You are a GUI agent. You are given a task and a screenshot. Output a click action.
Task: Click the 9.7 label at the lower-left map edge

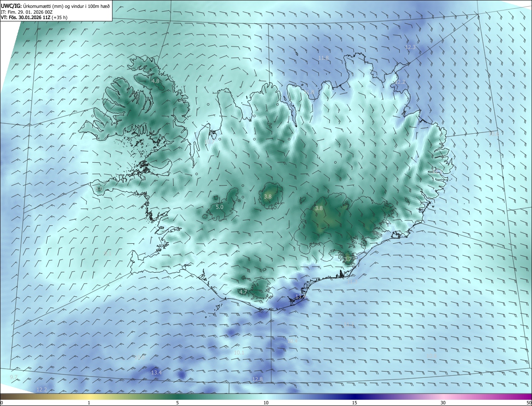click(x=14, y=377)
